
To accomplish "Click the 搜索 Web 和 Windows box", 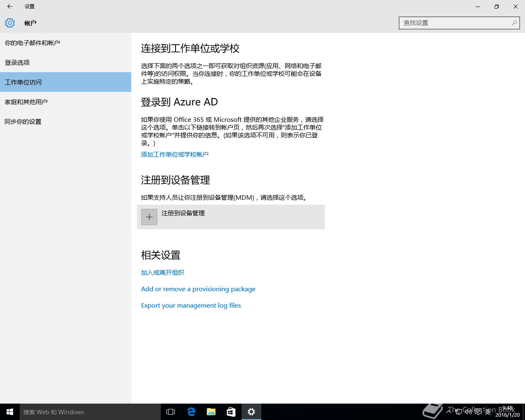I will [90, 412].
